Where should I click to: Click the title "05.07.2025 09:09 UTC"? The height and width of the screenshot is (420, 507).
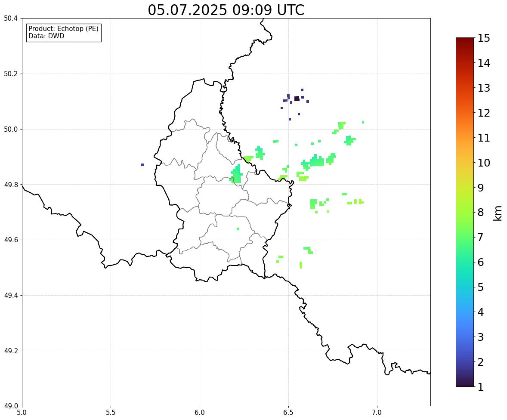pos(226,10)
